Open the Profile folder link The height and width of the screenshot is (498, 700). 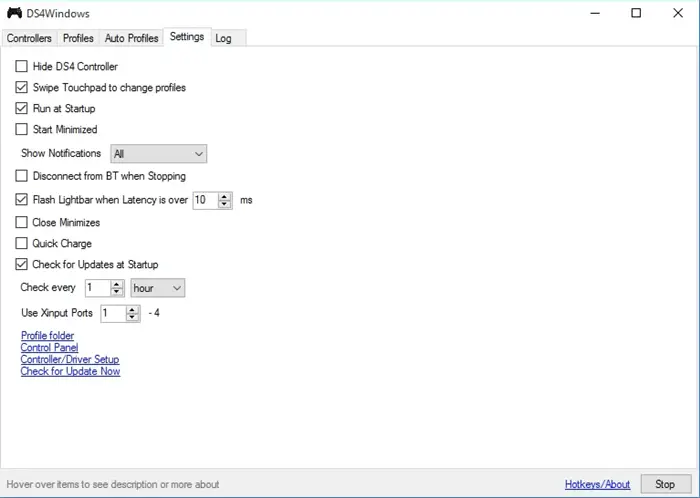(47, 336)
